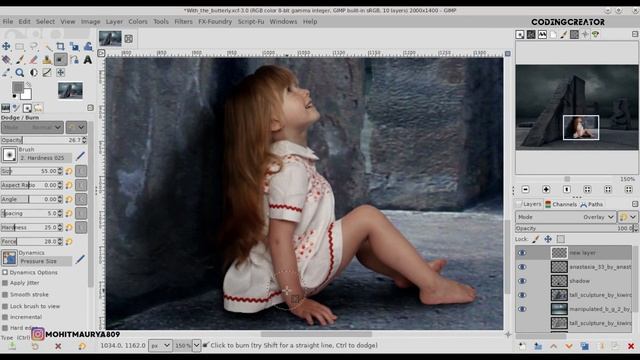This screenshot has height=360, width=640.
Task: Click the foreground color swatch
Action: pos(18,87)
